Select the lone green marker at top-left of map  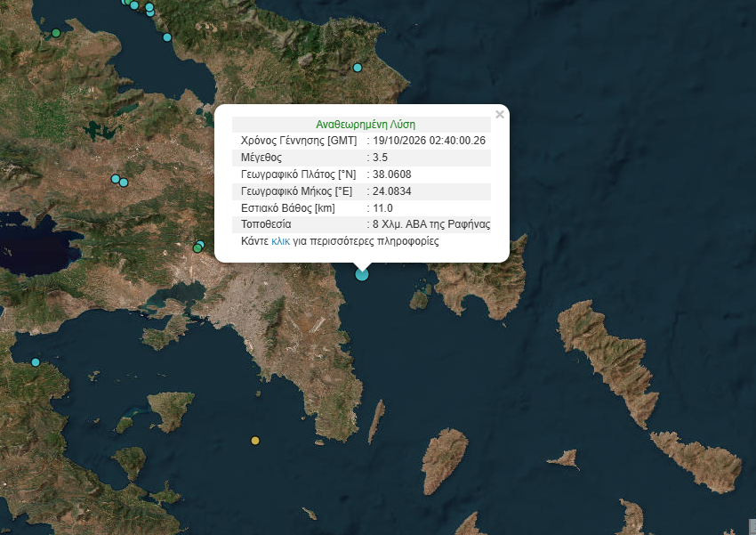click(x=56, y=33)
